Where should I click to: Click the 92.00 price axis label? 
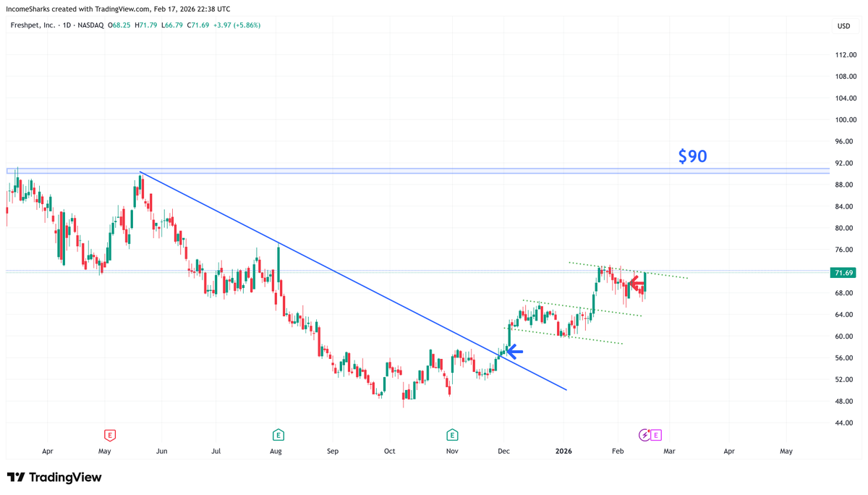pyautogui.click(x=846, y=164)
